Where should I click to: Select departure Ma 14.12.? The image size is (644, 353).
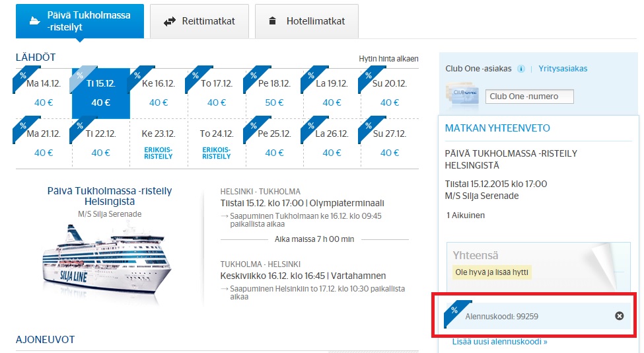pos(44,93)
